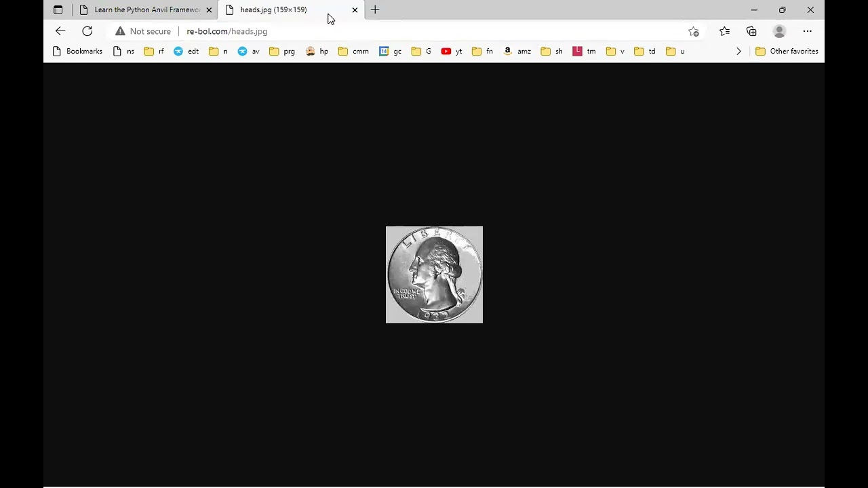Open the Favorites list icon
Viewport: 868px width, 488px height.
724,31
